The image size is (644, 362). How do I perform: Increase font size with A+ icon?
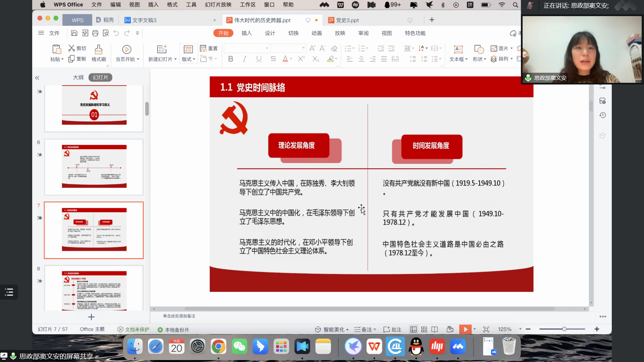pos(312,48)
